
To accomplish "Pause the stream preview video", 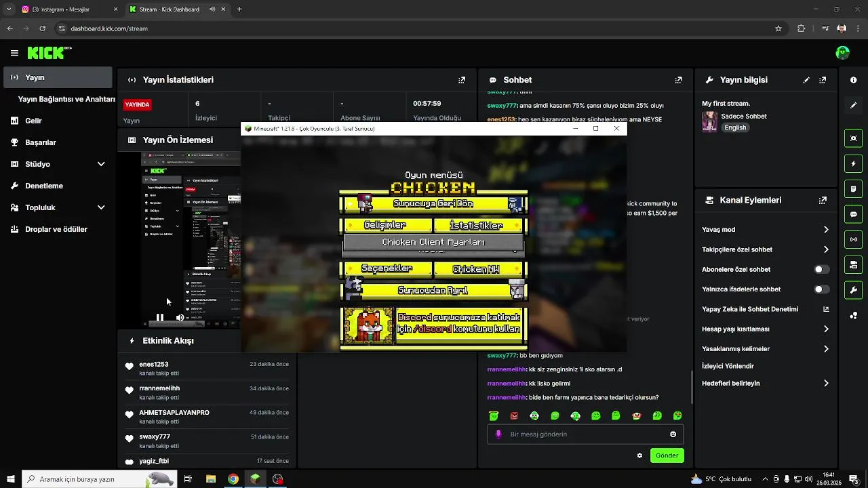I will (x=160, y=317).
